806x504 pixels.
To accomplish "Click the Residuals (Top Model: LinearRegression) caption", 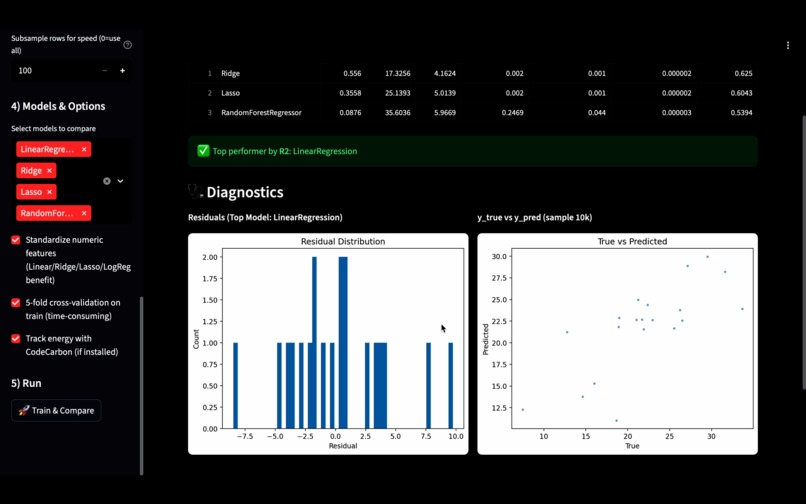I will (265, 218).
